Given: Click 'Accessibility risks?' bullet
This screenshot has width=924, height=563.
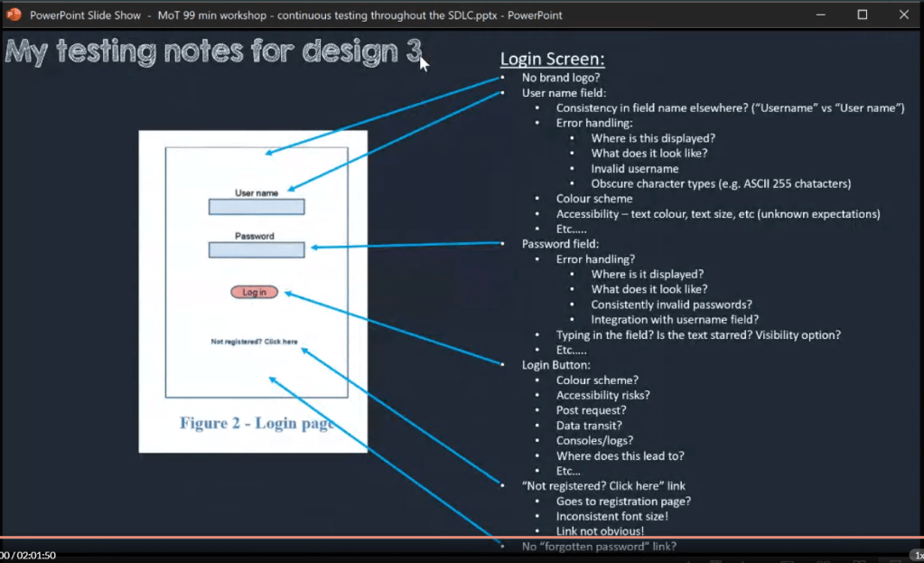Looking at the screenshot, I should point(602,395).
